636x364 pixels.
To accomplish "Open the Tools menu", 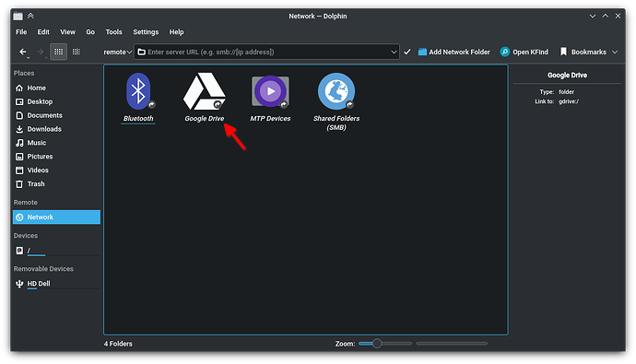I will (114, 32).
